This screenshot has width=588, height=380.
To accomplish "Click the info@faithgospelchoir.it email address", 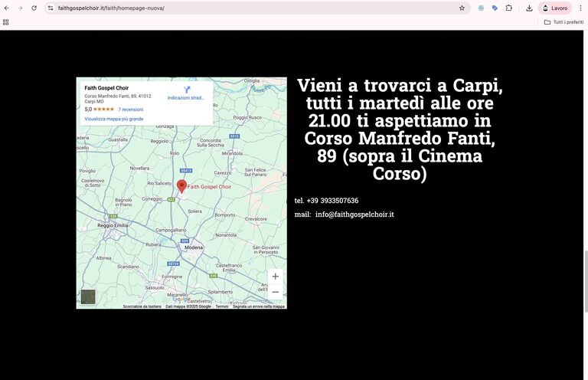I will (x=354, y=215).
